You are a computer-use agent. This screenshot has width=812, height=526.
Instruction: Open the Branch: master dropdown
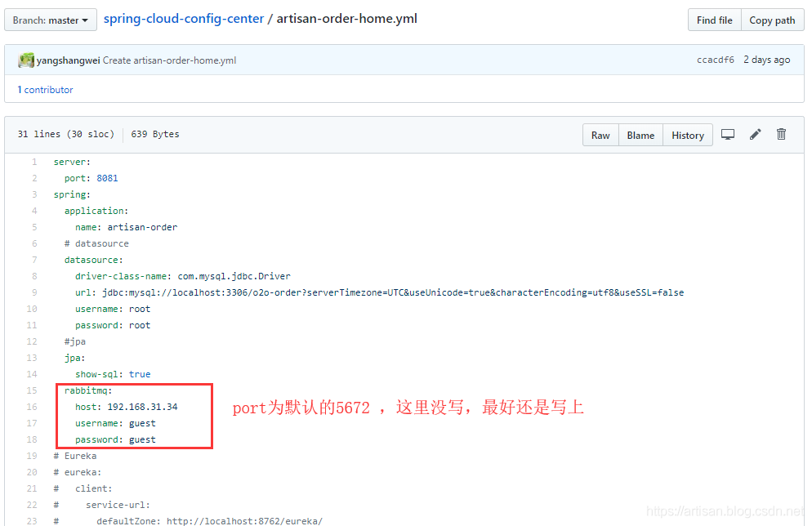[x=51, y=20]
